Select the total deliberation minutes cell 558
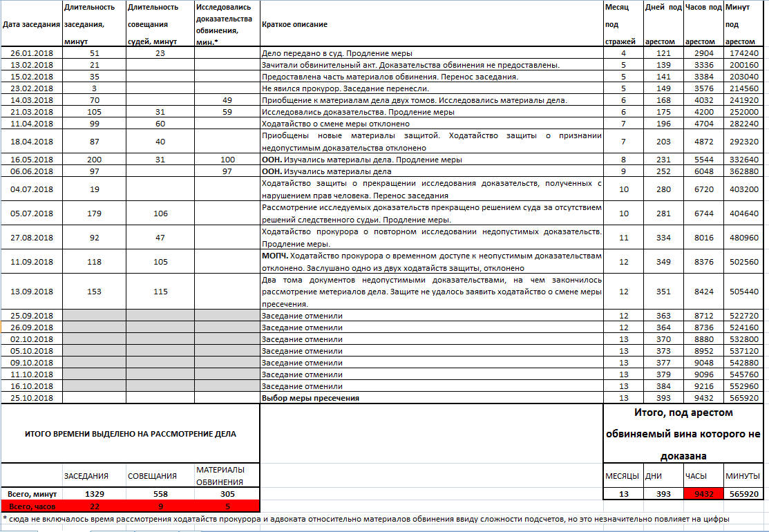769x532 pixels. tap(160, 494)
